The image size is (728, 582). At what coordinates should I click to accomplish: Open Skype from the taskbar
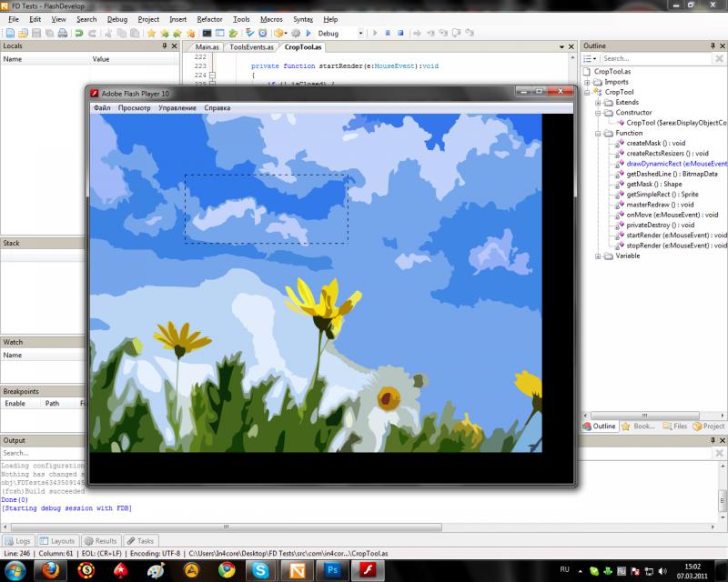tap(260, 570)
